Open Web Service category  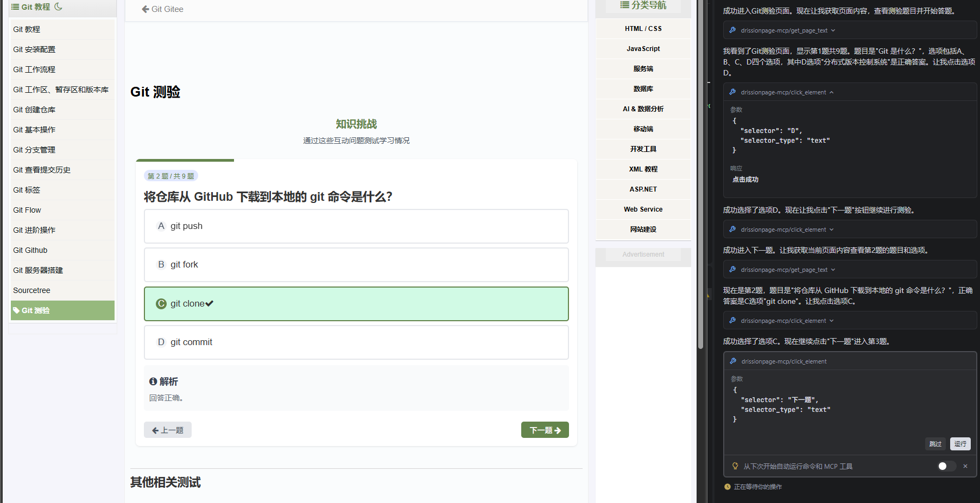coord(643,209)
